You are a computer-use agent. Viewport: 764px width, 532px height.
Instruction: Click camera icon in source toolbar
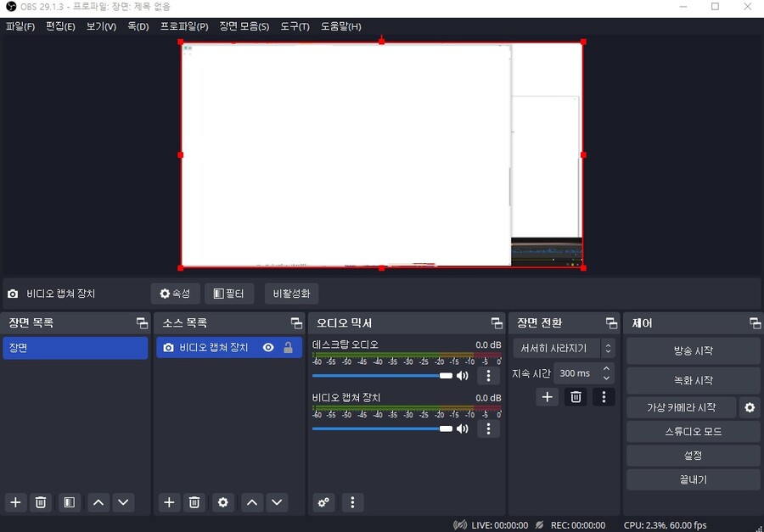pos(13,294)
